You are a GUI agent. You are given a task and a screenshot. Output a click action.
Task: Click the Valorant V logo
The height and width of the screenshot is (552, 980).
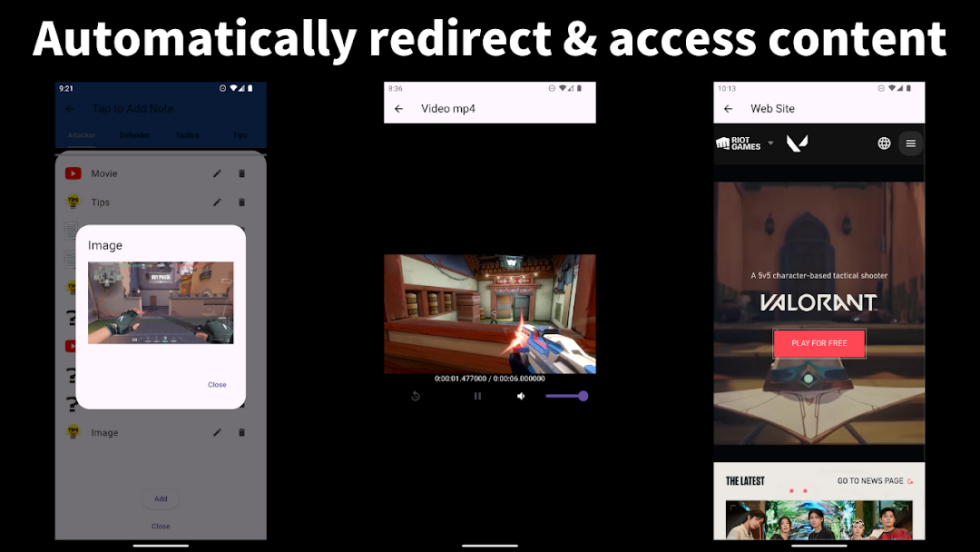click(x=797, y=143)
